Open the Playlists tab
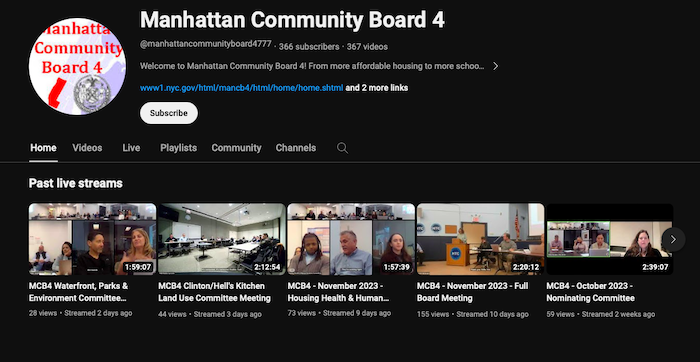The height and width of the screenshot is (362, 700). [179, 148]
